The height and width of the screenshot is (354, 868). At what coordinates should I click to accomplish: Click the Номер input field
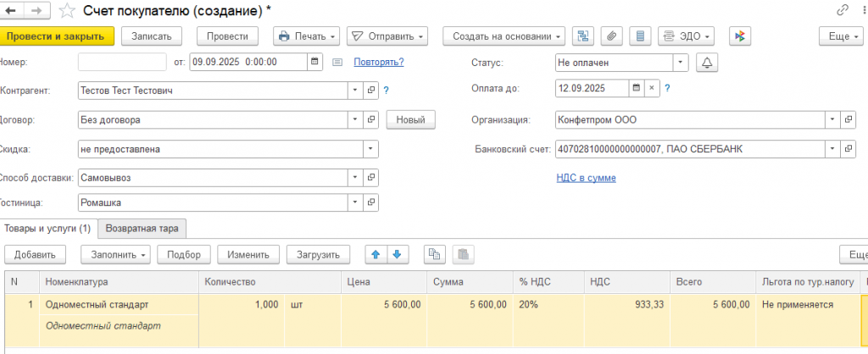pos(122,62)
